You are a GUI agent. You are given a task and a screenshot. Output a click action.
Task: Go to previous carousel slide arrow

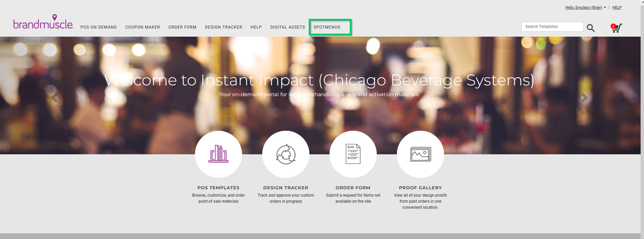(55, 98)
